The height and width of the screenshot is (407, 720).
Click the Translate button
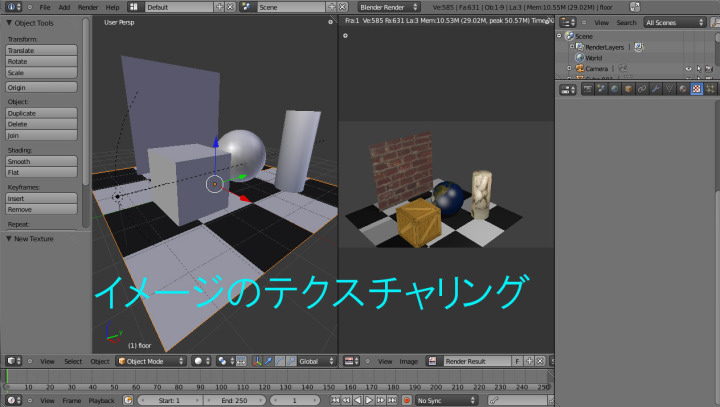coord(41,49)
